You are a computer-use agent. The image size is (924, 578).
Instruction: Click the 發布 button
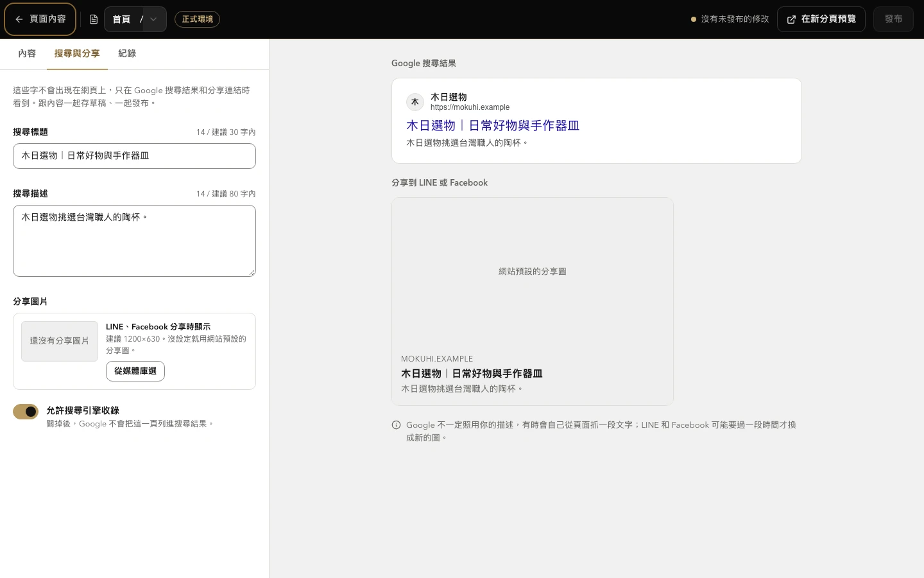click(893, 19)
